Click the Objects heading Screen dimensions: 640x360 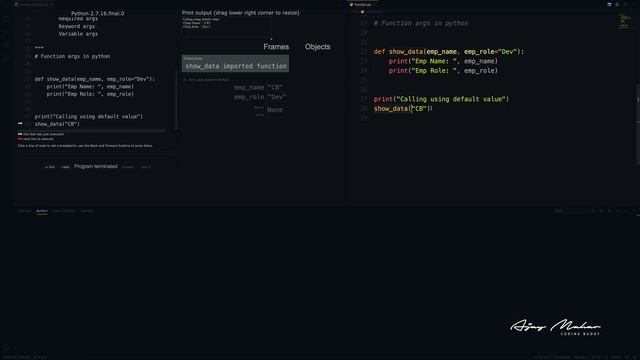click(318, 47)
